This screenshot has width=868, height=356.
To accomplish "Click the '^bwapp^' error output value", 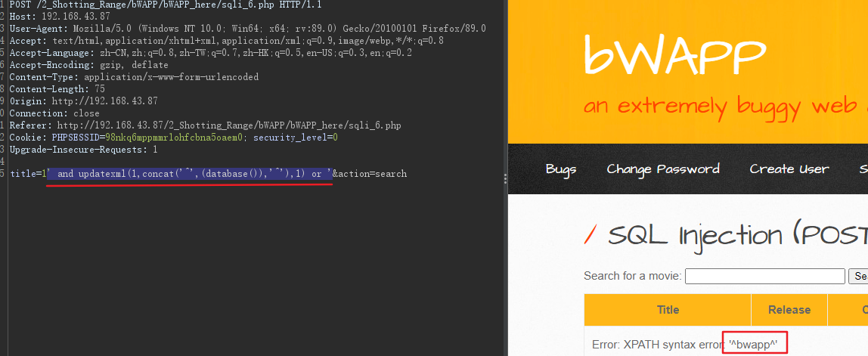I will 753,345.
